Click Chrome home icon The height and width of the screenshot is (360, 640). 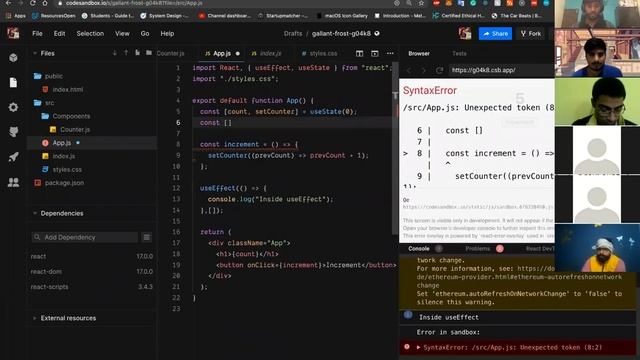[45, 3]
